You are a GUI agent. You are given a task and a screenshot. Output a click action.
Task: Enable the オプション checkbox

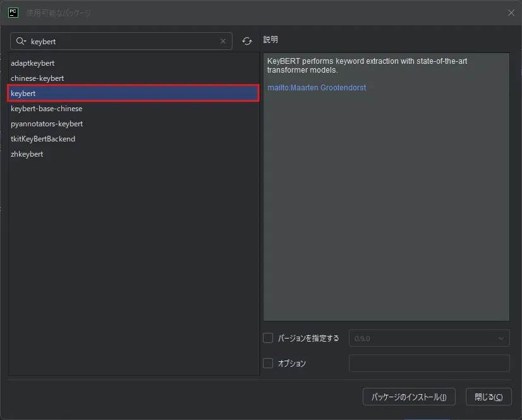[268, 363]
